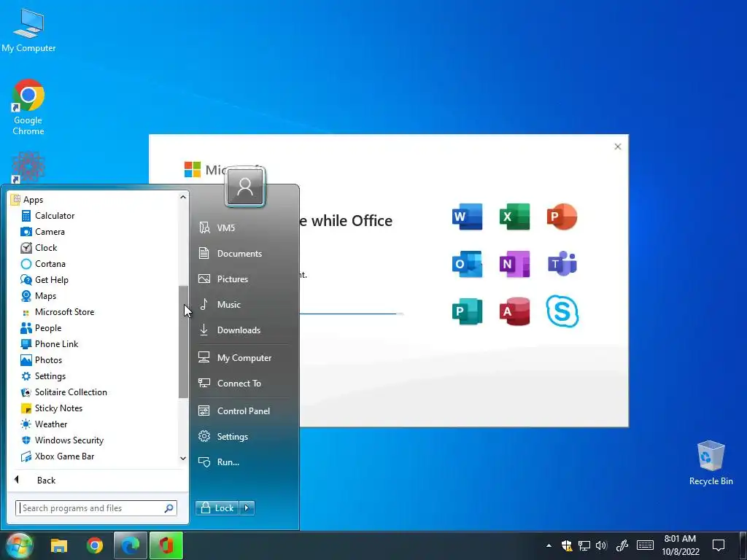Open Settings in the Apps list
This screenshot has height=560, width=747.
click(43, 376)
